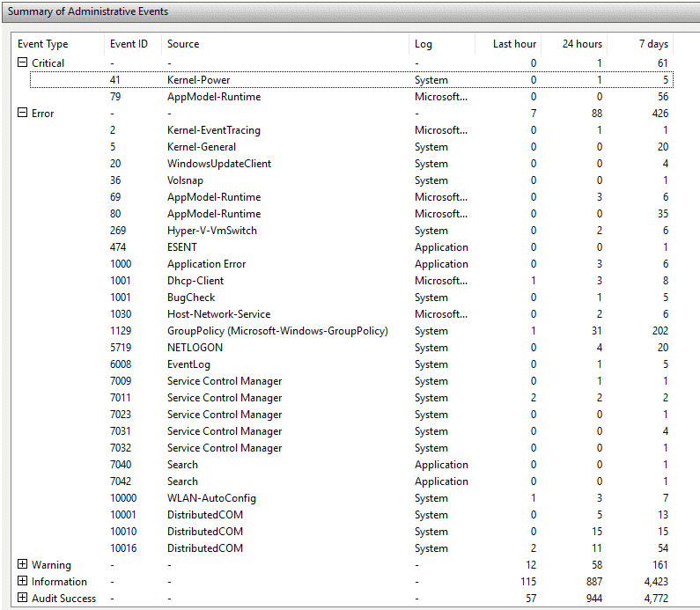Select the Host-Network-Service row
This screenshot has width=700, height=610.
click(x=351, y=314)
